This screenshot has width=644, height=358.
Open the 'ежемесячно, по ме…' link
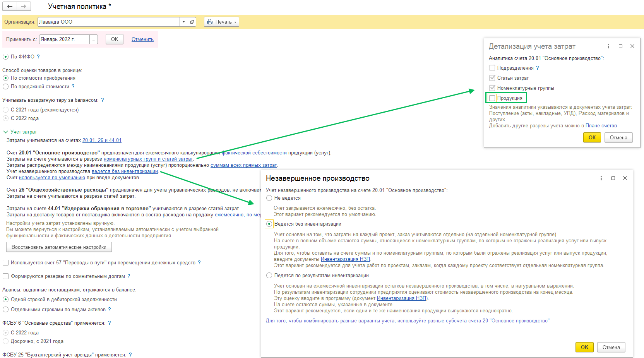point(238,214)
